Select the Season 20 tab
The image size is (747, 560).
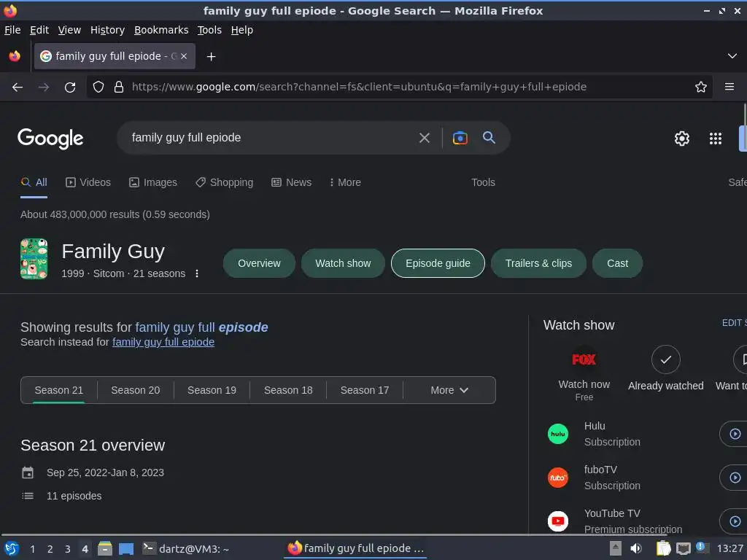point(135,391)
